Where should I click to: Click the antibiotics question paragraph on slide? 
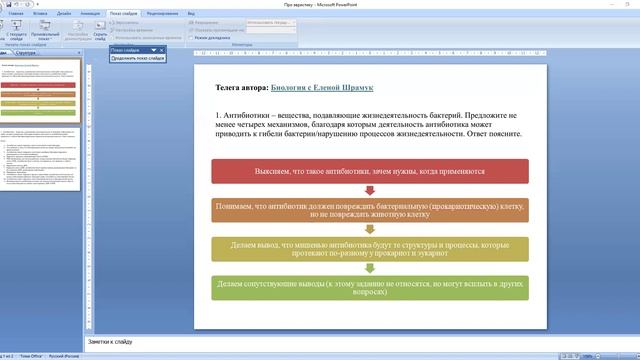(369, 124)
